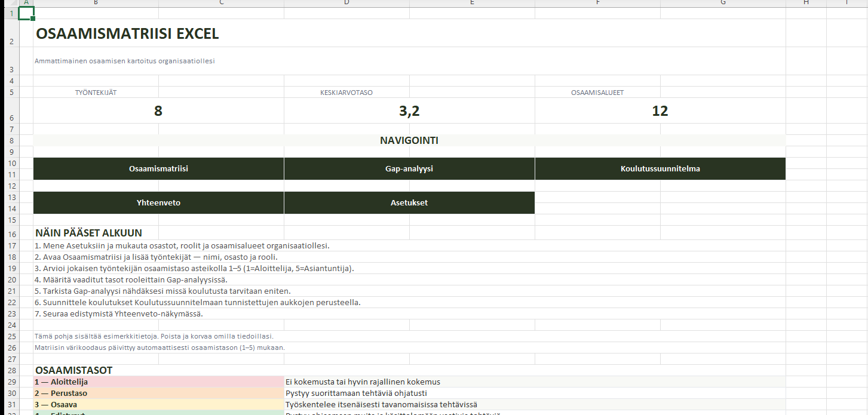This screenshot has width=868, height=415.
Task: Open Asetukset from the navigation block
Action: tap(409, 203)
